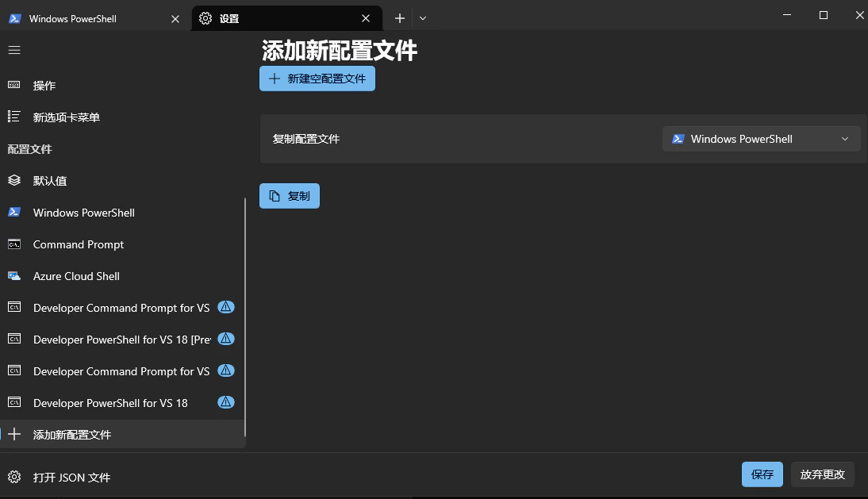Select the Windows PowerShell profile in sidebar

tap(121, 213)
